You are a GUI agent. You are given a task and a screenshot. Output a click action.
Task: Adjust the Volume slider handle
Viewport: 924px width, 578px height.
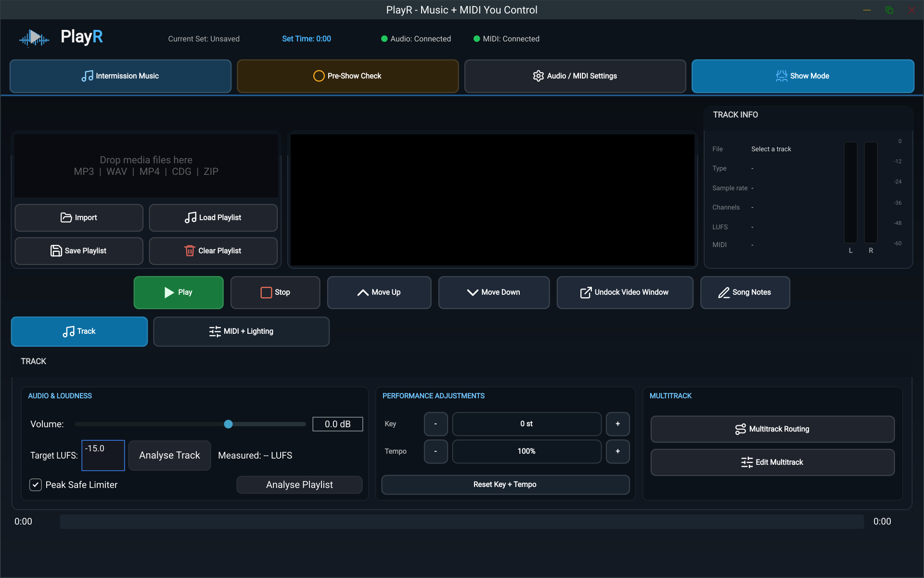pyautogui.click(x=229, y=424)
